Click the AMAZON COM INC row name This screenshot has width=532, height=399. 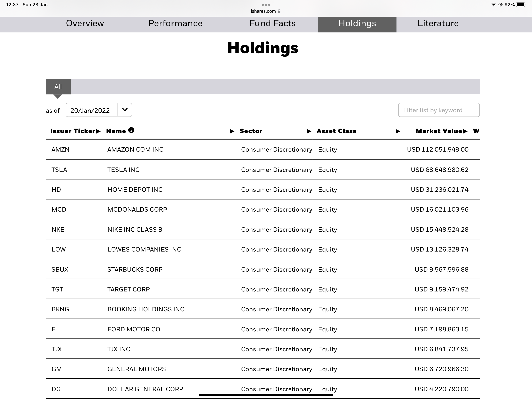(135, 149)
